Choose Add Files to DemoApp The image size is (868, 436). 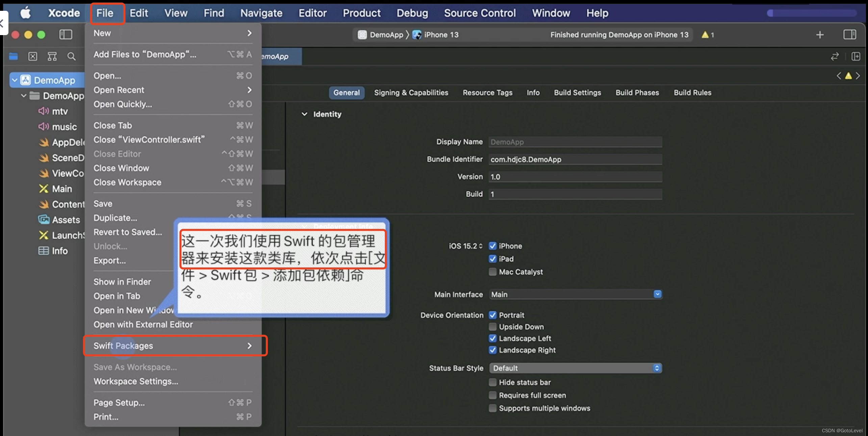tap(173, 54)
